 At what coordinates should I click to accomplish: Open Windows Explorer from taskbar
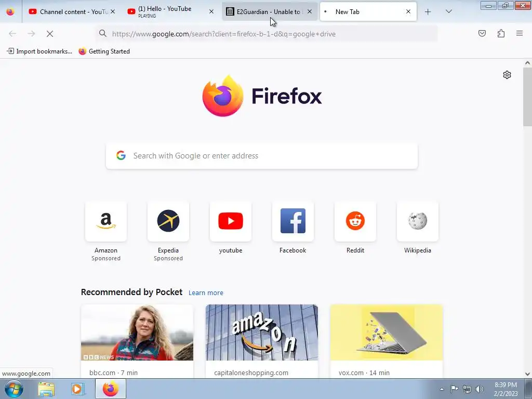[x=46, y=389]
